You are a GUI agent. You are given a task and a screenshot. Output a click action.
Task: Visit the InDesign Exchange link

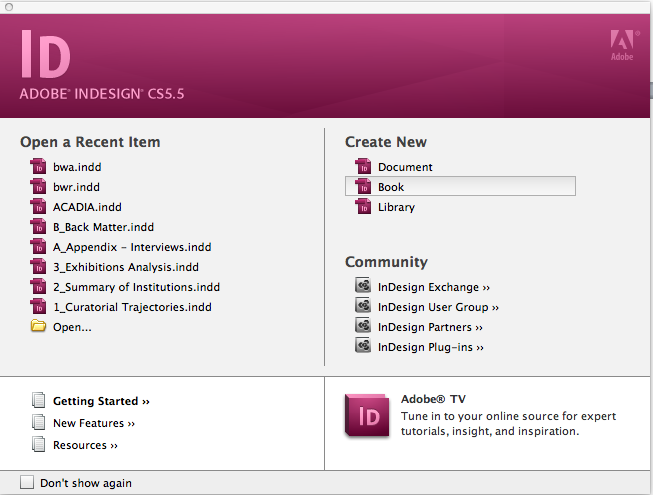[x=434, y=287]
